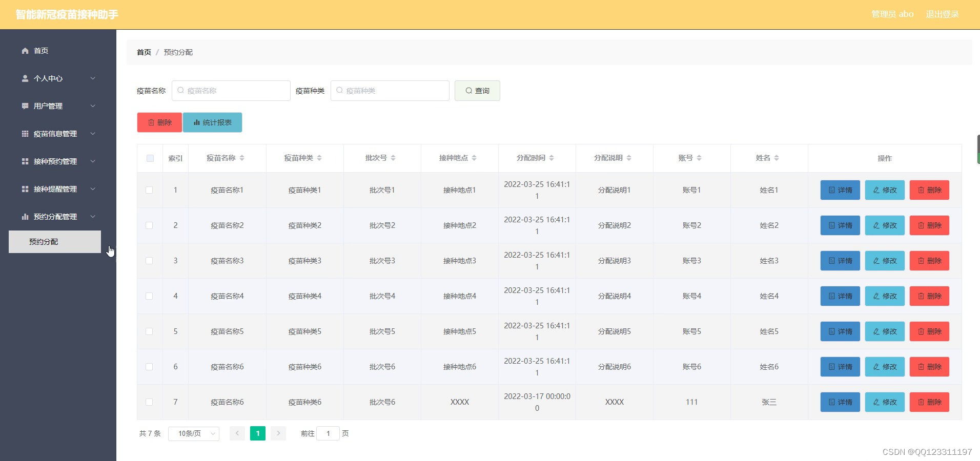Viewport: 980px width, 461px height.
Task: Expand the 用户管理 menu chevron
Action: point(93,106)
